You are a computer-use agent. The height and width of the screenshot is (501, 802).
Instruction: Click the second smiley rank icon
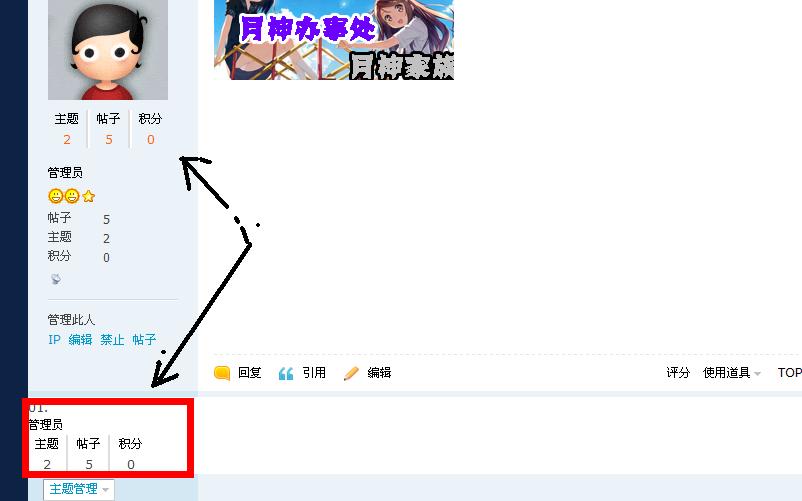tap(72, 196)
